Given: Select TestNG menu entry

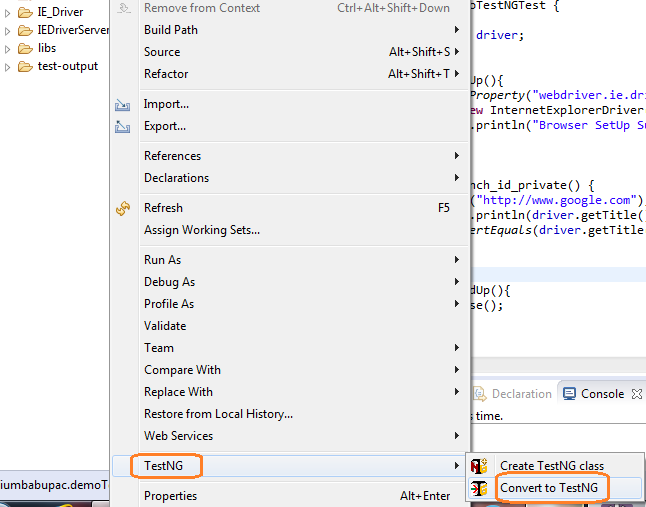Looking at the screenshot, I should tap(290, 466).
